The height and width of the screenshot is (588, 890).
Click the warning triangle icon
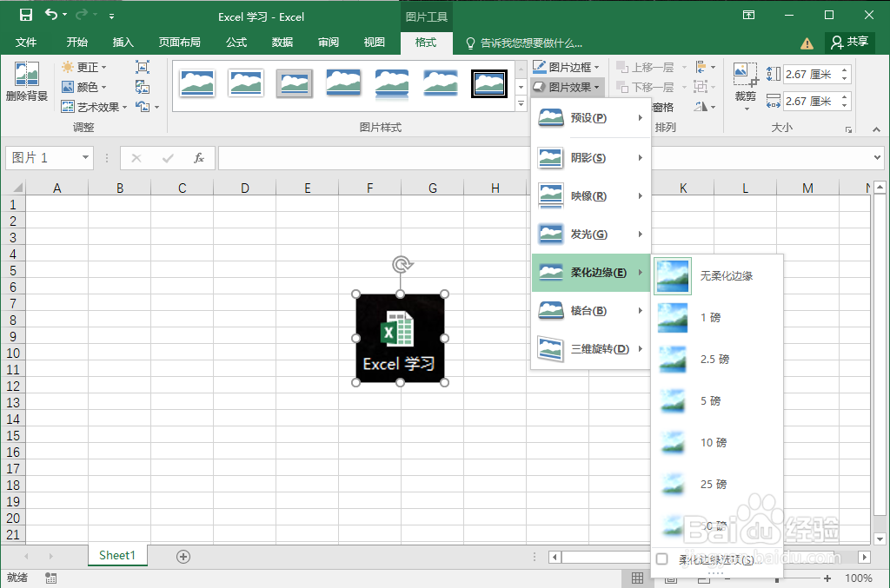807,43
